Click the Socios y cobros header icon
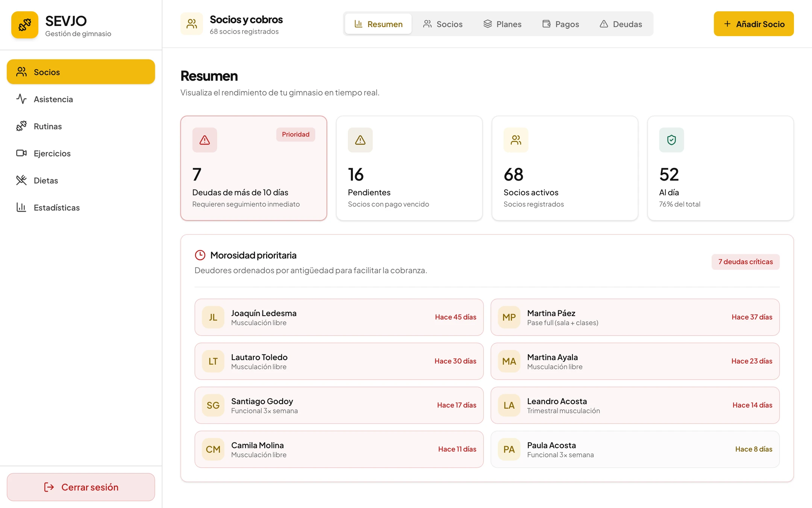The image size is (812, 508). point(192,24)
